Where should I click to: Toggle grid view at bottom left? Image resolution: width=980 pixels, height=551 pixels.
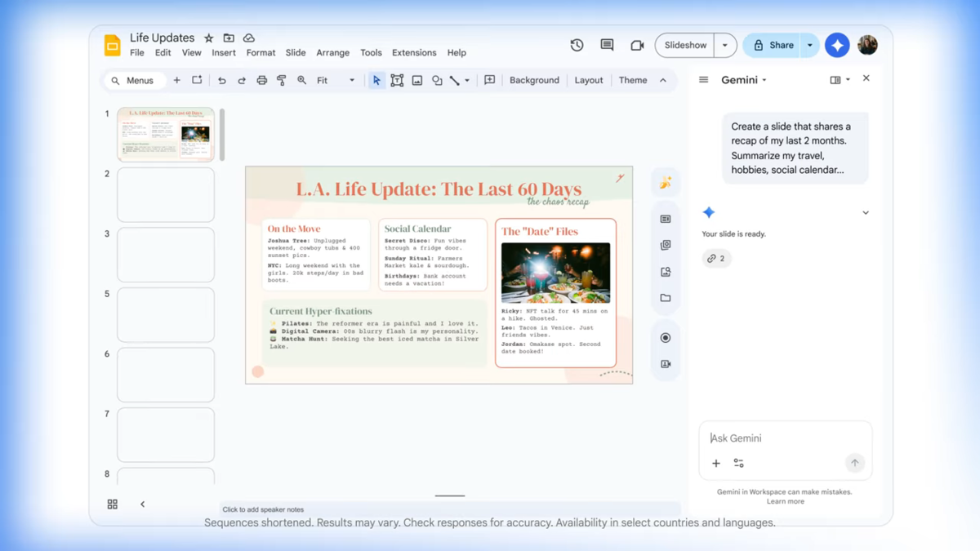(113, 504)
